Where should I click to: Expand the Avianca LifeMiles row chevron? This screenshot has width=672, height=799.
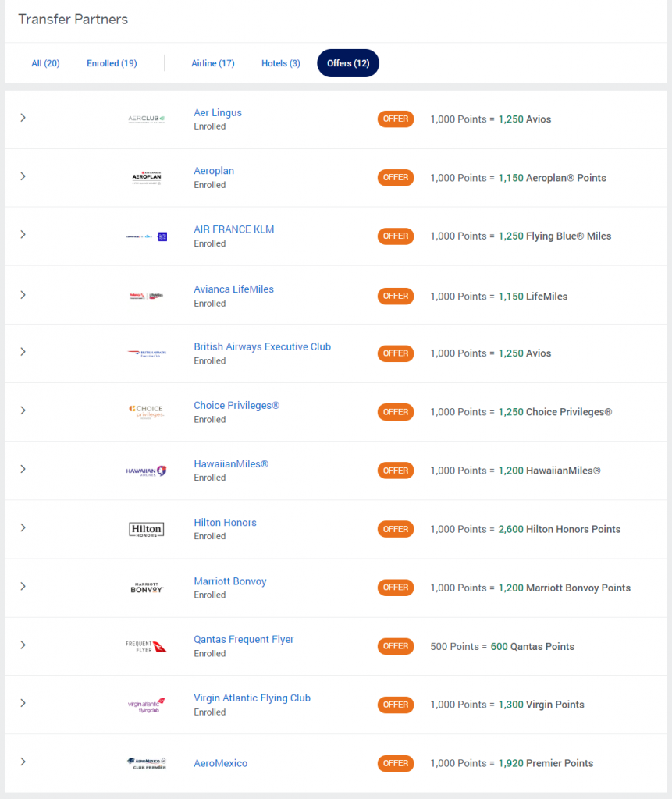coord(23,295)
